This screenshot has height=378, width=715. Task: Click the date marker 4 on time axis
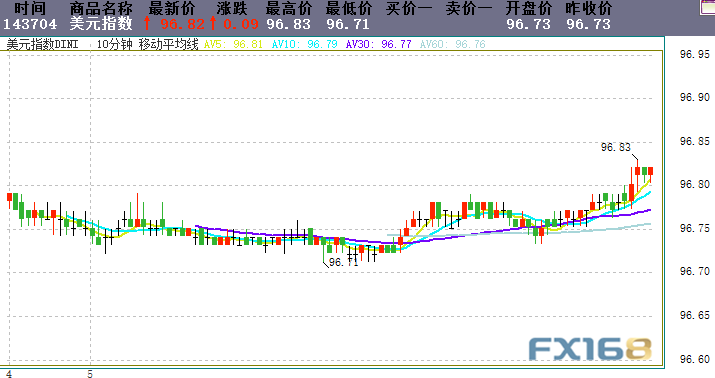[9, 374]
